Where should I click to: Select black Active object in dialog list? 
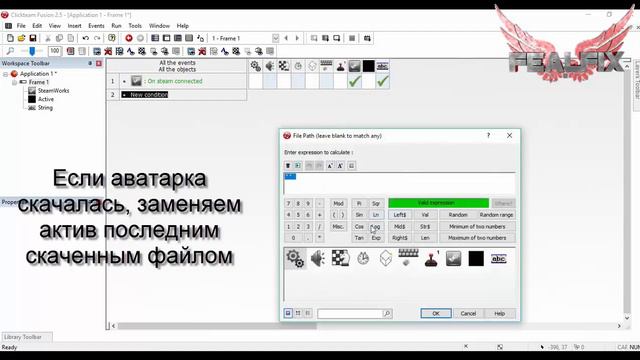(x=476, y=258)
